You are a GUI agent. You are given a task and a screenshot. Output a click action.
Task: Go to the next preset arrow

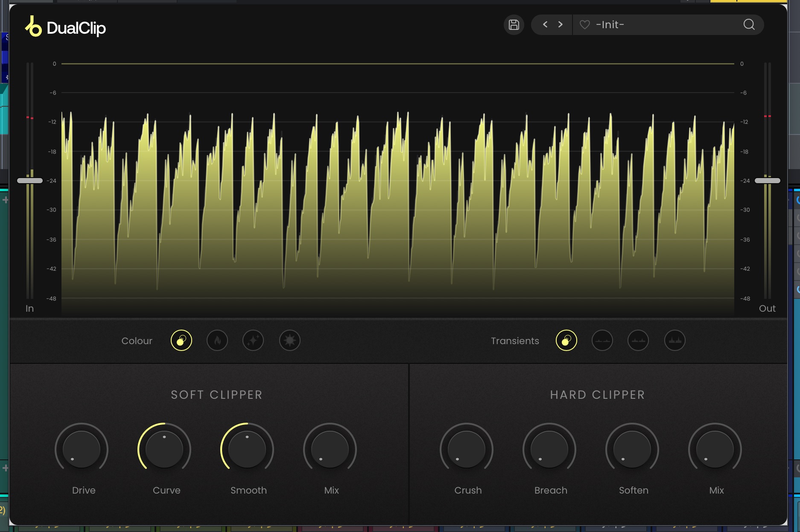[561, 25]
